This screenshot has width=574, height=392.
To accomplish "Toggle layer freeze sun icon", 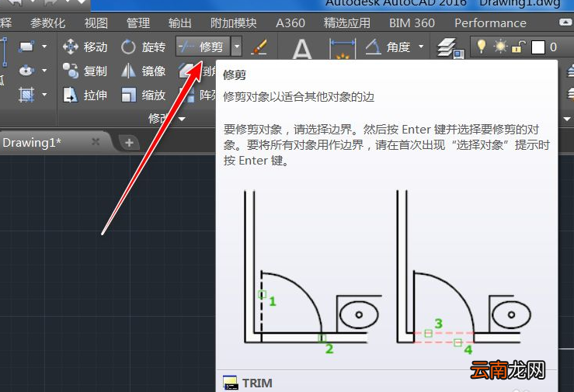I will tap(500, 47).
